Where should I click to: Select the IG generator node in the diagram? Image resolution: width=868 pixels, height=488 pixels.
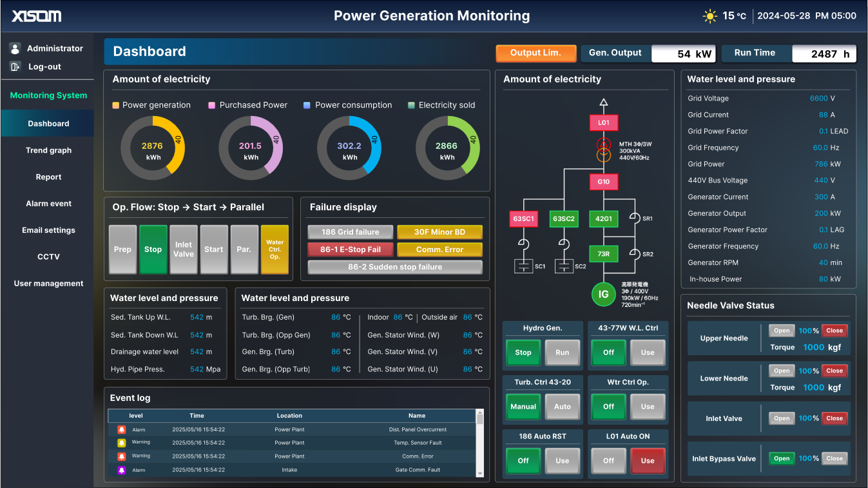click(603, 294)
